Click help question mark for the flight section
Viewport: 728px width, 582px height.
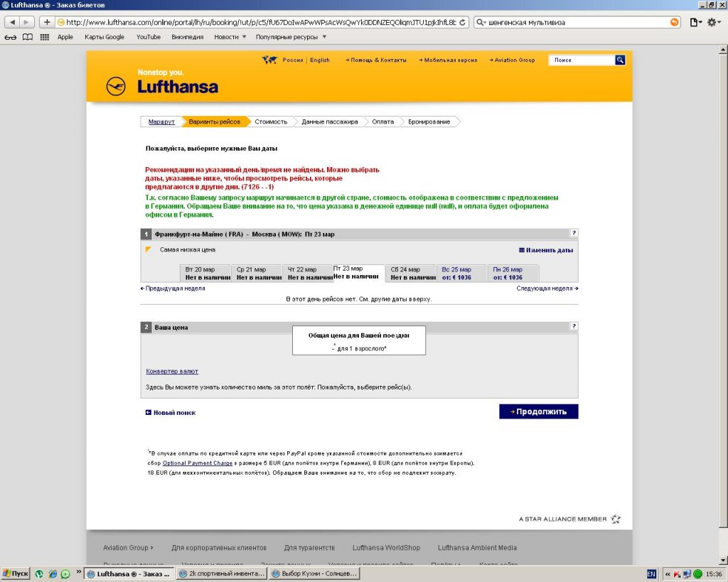(574, 233)
